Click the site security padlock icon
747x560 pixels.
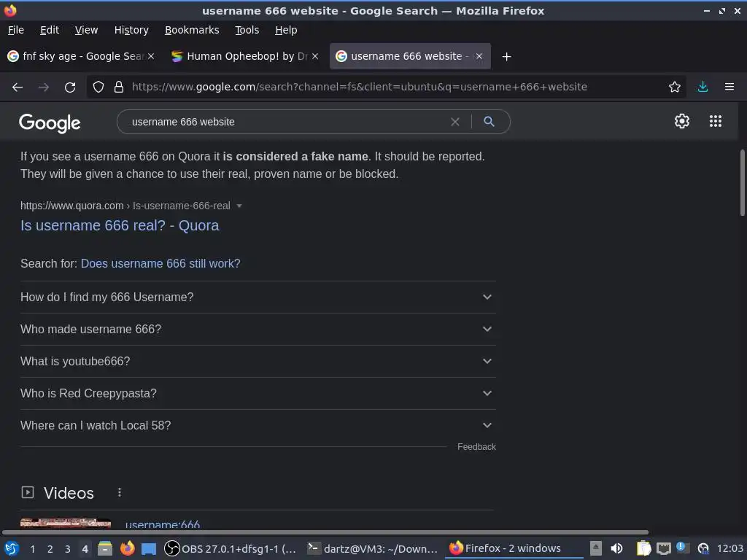coord(119,87)
